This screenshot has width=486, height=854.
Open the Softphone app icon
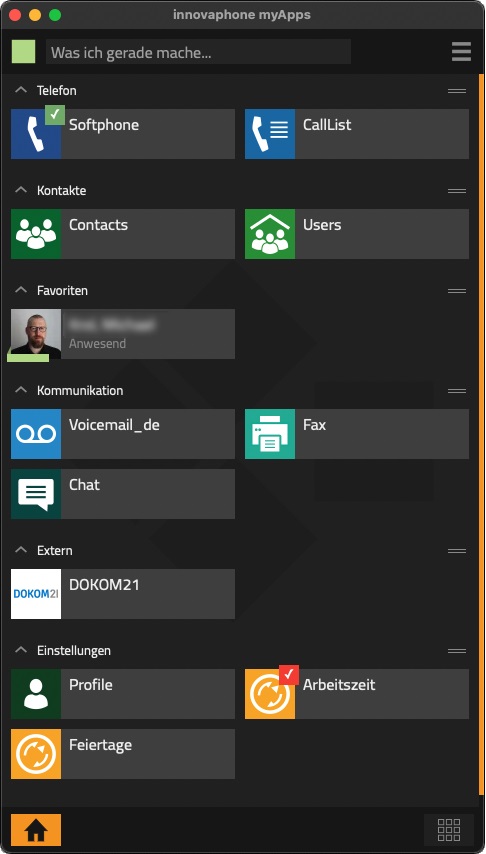pos(36,134)
